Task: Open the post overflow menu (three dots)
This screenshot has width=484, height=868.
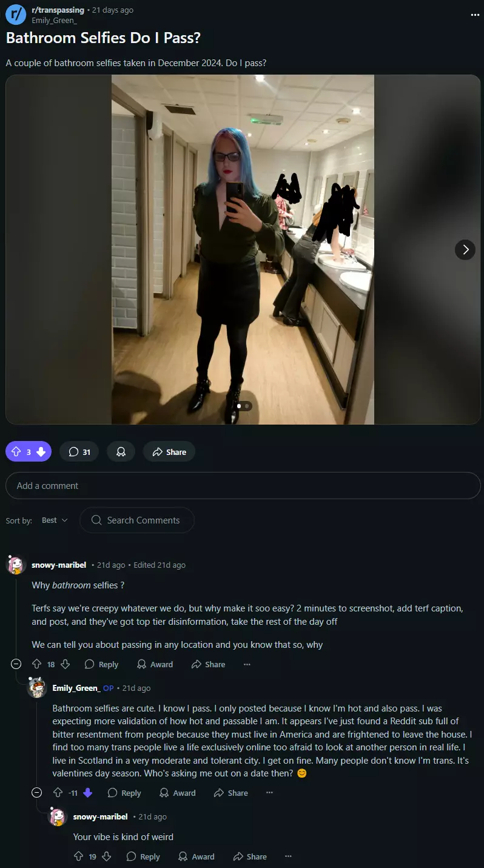Action: [x=474, y=15]
